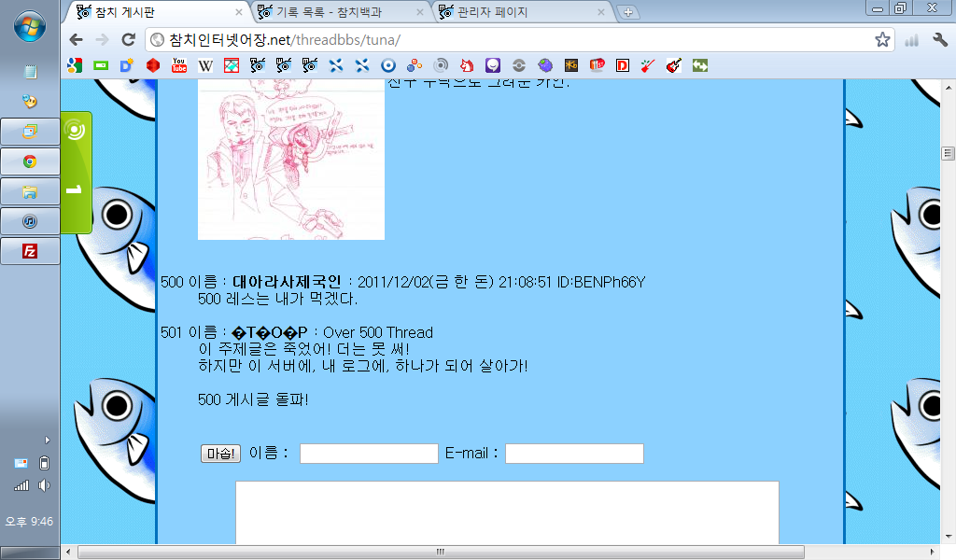
Task: Launch FileZilla from the taskbar
Action: [x=30, y=251]
